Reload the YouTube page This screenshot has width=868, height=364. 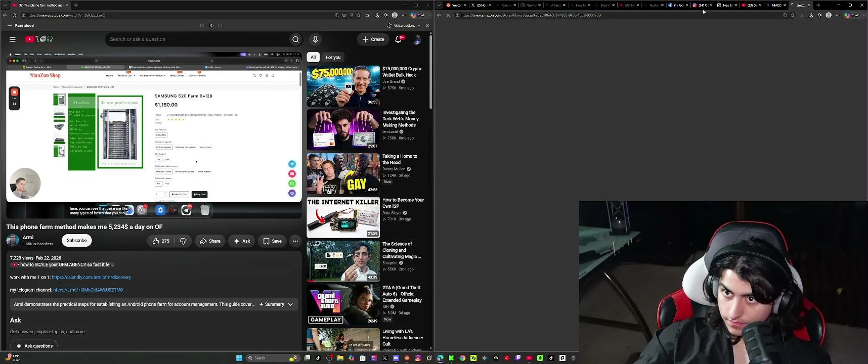(x=14, y=15)
